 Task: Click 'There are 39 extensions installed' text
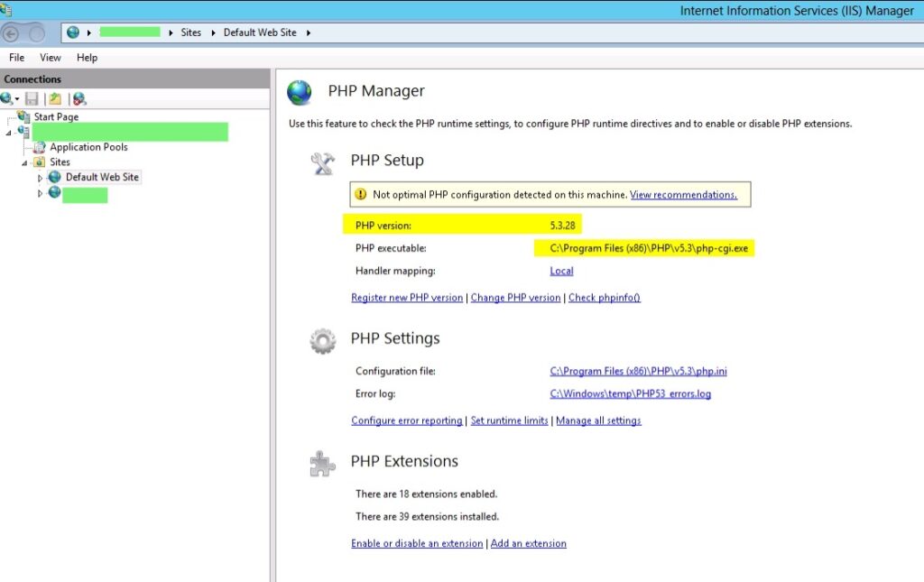(x=427, y=517)
